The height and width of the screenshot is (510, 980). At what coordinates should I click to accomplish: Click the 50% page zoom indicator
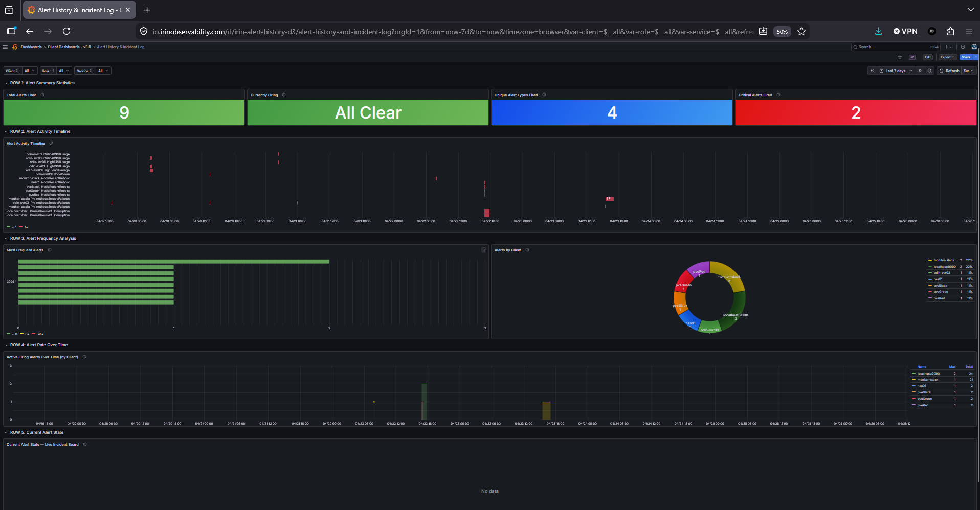tap(782, 31)
